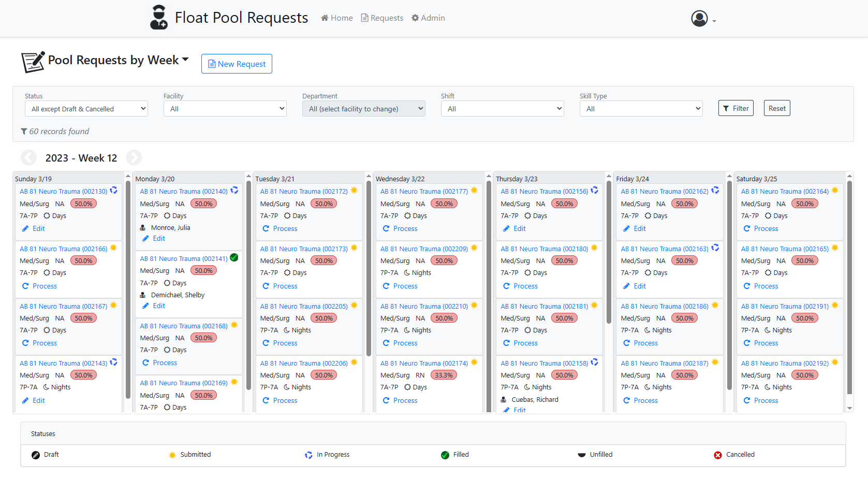Open the Department filter dropdown
Image resolution: width=868 pixels, height=478 pixels.
pyautogui.click(x=364, y=109)
